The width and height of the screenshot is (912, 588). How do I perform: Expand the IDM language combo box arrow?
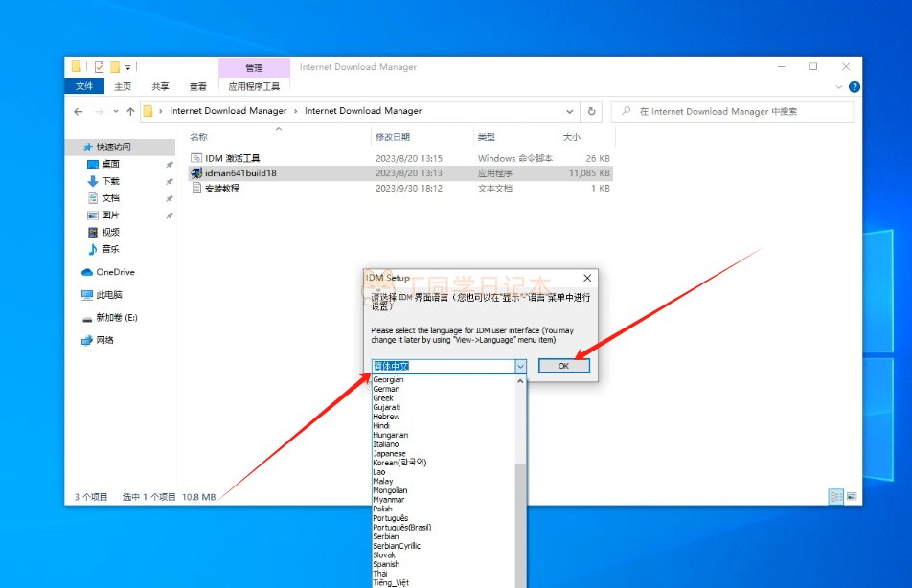(x=520, y=367)
